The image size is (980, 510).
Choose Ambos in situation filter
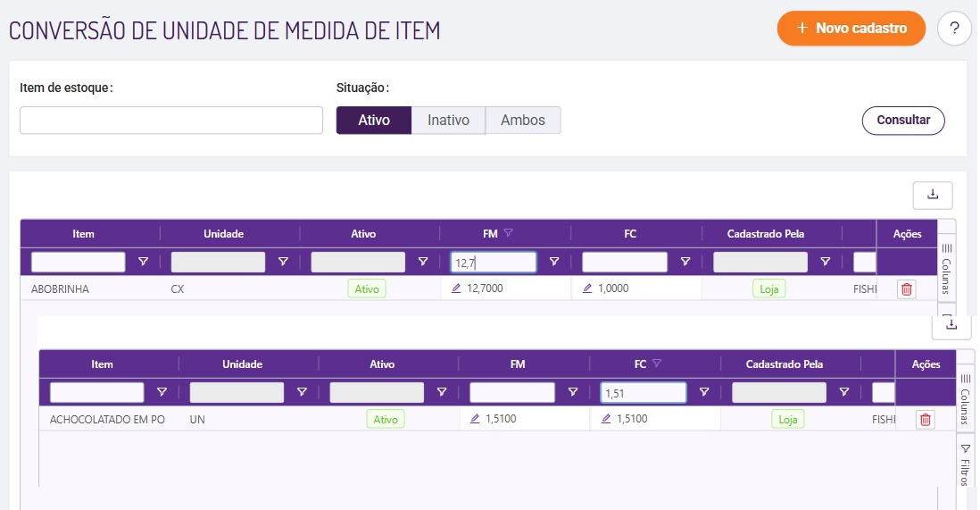(523, 120)
